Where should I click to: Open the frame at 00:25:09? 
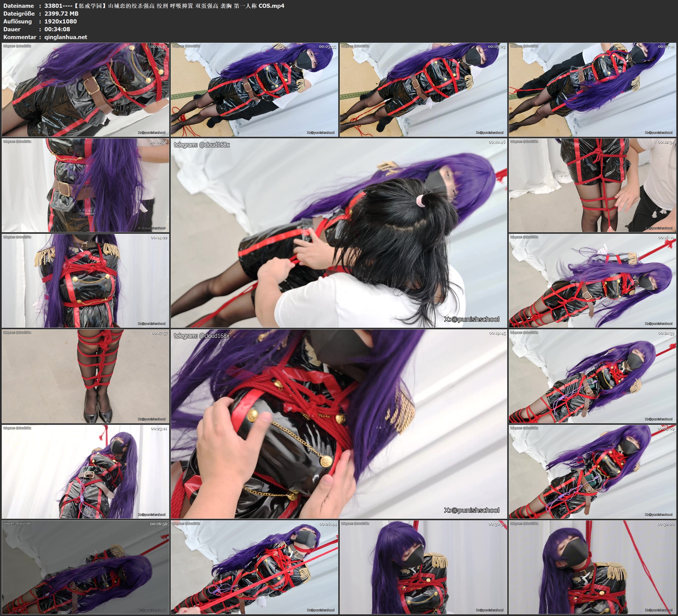pyautogui.click(x=592, y=471)
